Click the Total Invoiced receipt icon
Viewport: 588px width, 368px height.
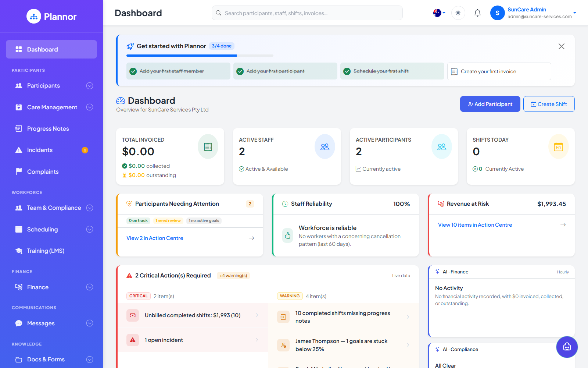pos(208,147)
